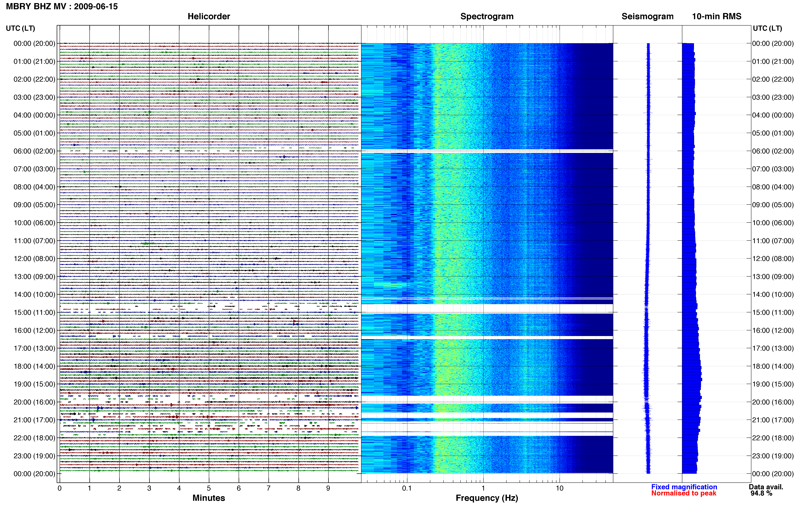Click the Fixed magnification legend text
Viewport: 812px width, 508px height.
(684, 487)
